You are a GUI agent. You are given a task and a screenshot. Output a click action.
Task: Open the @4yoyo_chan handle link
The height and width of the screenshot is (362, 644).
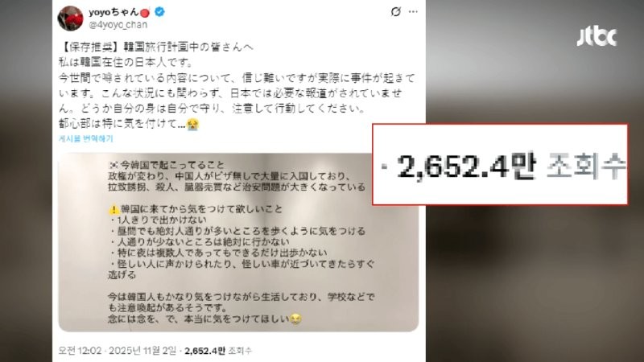click(118, 25)
